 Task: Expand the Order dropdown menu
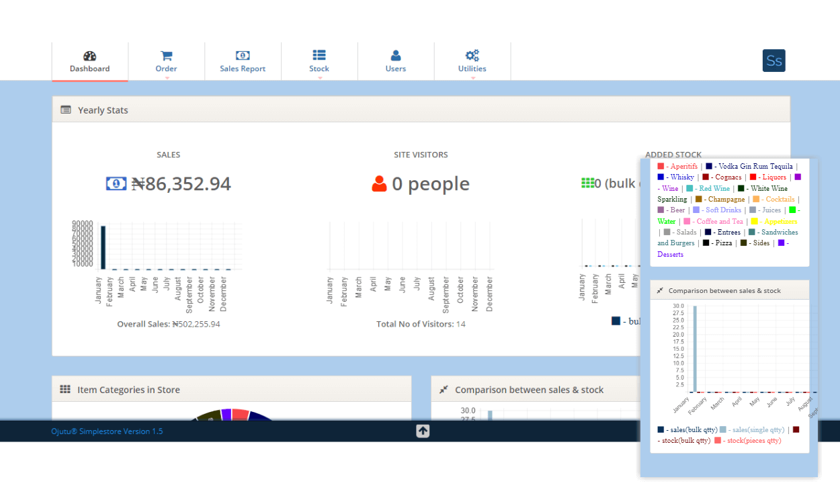(167, 78)
